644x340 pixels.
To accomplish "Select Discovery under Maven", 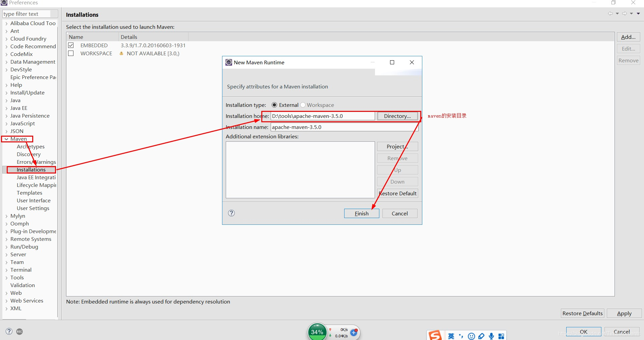I will [x=29, y=154].
